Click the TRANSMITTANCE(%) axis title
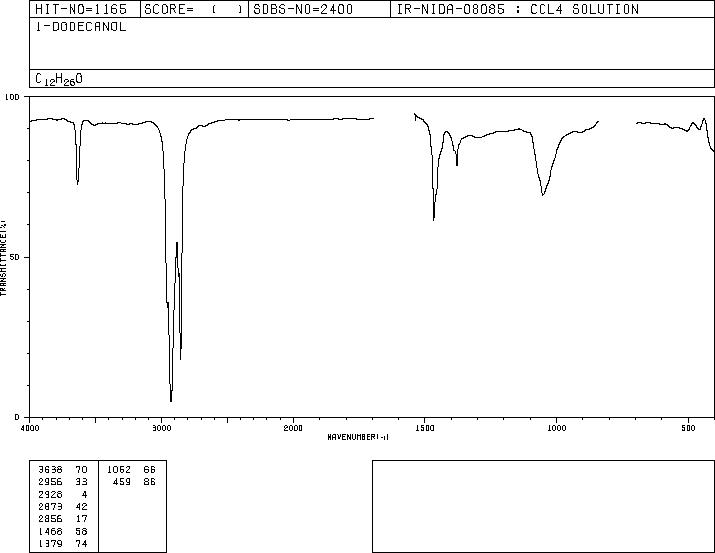 3,257
